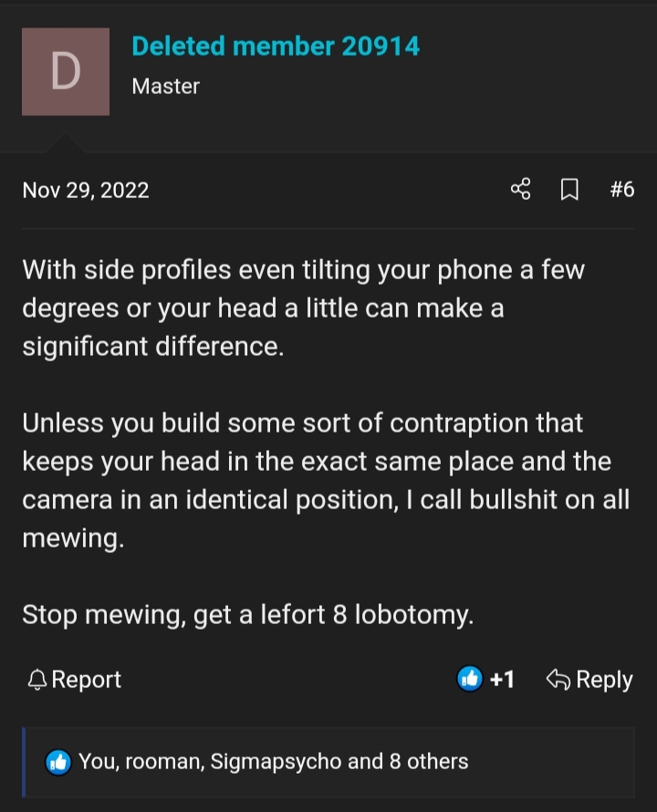Click the Report bell icon
This screenshot has width=657, height=812.
coord(37,680)
